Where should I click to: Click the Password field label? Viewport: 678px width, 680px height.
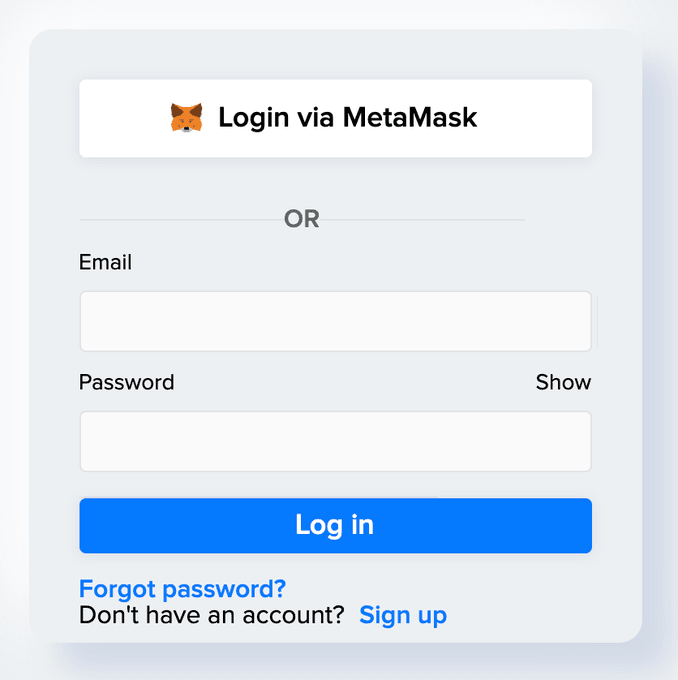coord(126,382)
